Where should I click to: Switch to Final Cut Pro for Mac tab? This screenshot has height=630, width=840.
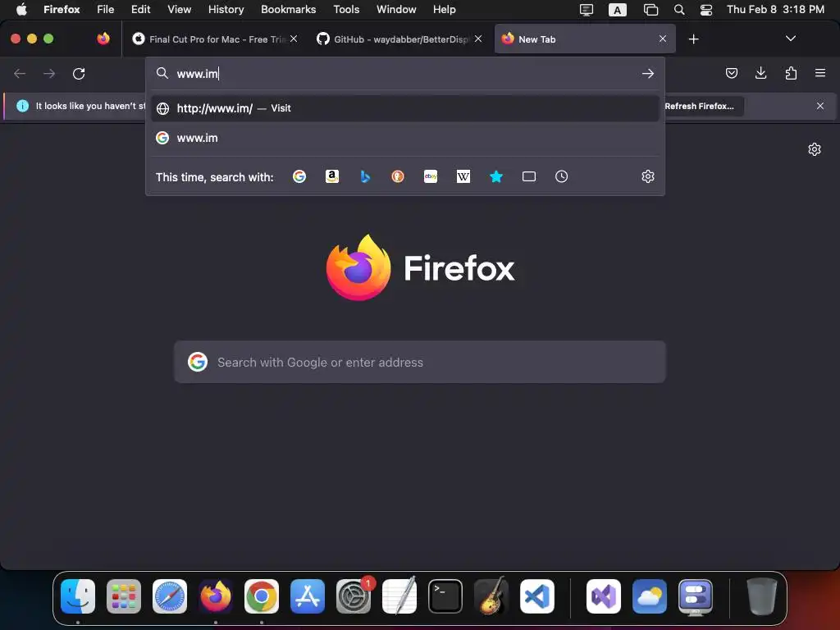coord(215,39)
